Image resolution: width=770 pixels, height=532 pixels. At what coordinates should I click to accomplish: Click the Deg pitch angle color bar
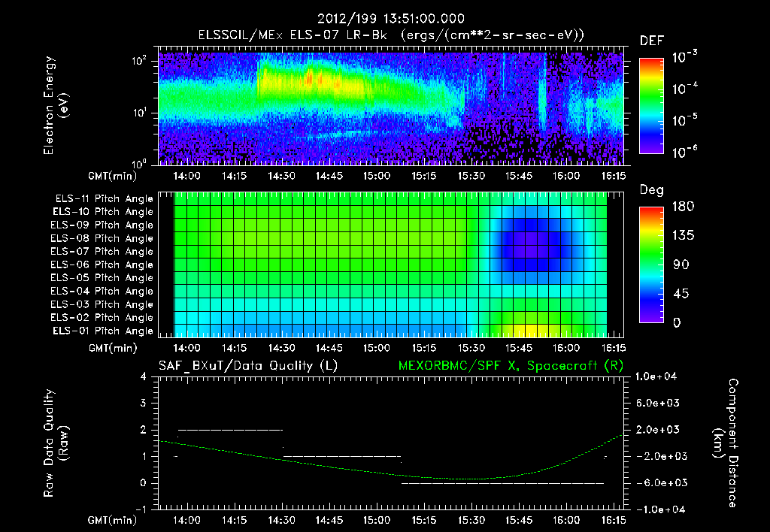(651, 264)
